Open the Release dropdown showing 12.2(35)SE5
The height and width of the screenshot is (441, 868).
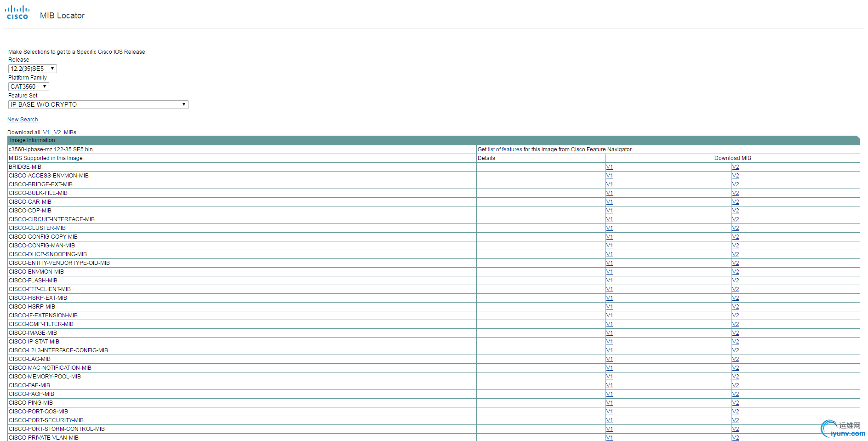click(x=33, y=69)
